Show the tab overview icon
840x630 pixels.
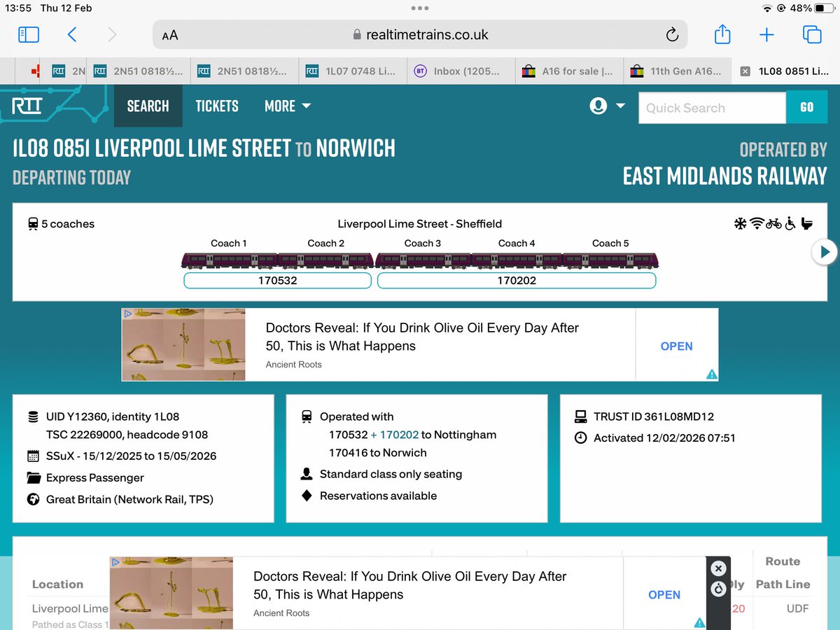(x=812, y=35)
